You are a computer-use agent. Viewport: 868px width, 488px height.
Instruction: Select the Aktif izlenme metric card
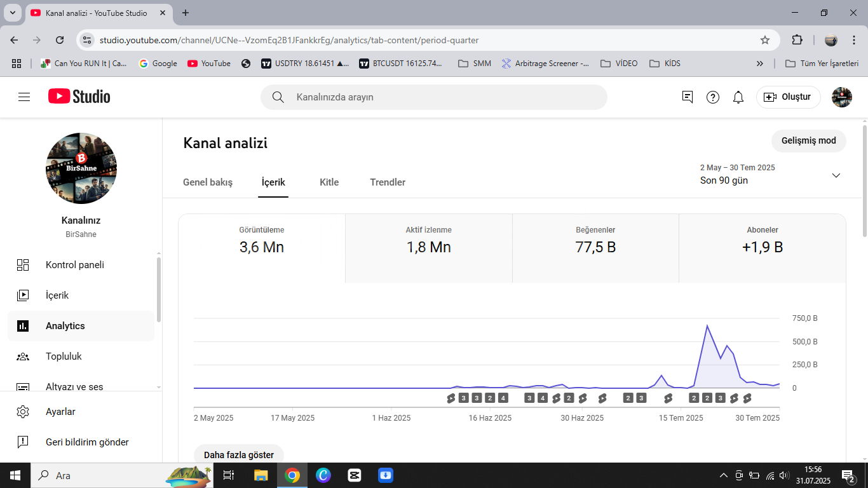coord(429,248)
